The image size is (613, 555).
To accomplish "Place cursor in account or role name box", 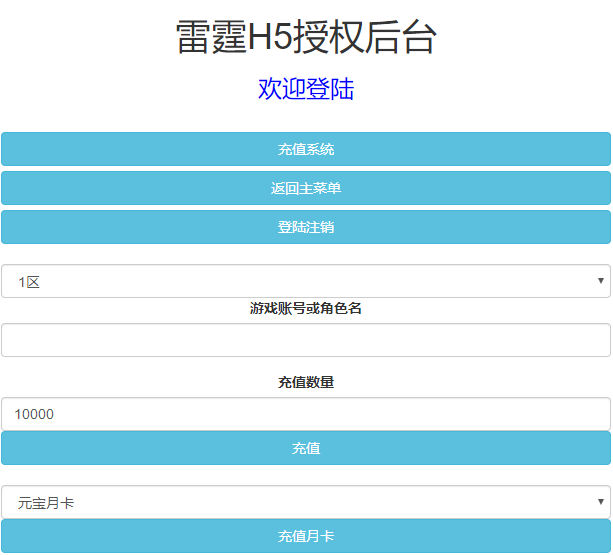I will (x=305, y=340).
